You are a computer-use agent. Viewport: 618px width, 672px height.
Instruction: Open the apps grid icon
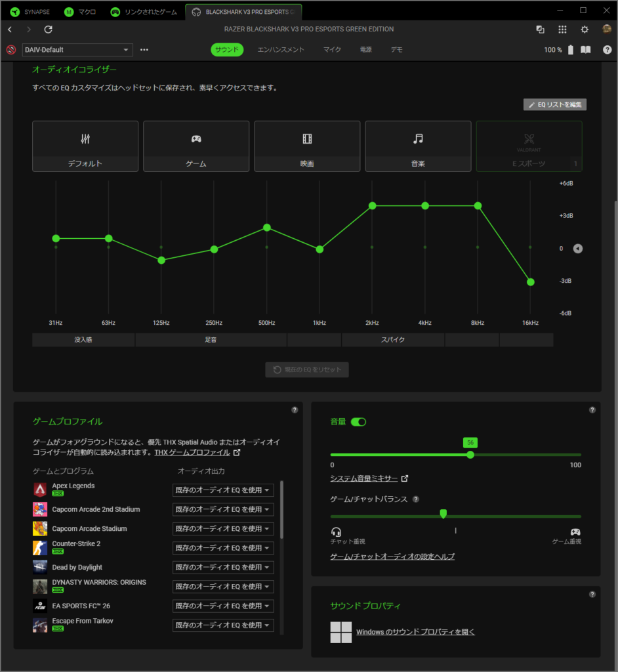(x=562, y=30)
